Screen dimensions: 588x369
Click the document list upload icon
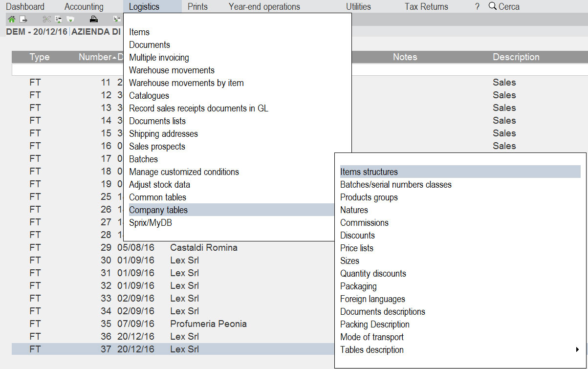click(x=58, y=20)
